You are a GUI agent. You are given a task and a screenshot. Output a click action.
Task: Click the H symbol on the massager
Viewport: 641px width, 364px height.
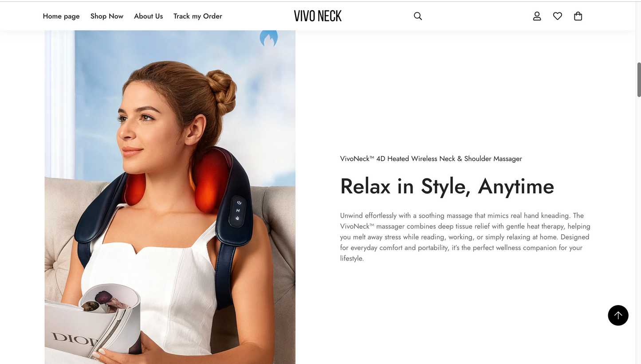[x=238, y=211]
